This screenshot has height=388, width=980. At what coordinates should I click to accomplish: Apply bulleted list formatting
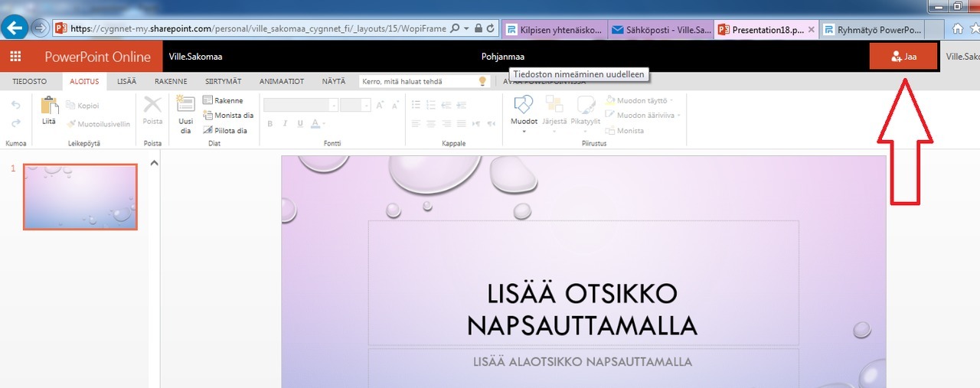tap(416, 105)
